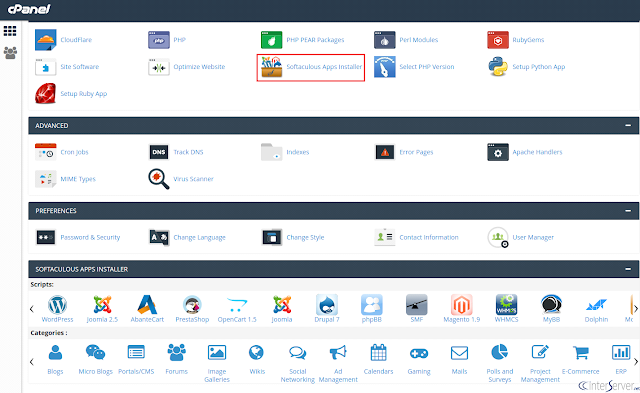Image resolution: width=640 pixels, height=393 pixels.
Task: Open the Error Pages icon
Action: tap(384, 152)
